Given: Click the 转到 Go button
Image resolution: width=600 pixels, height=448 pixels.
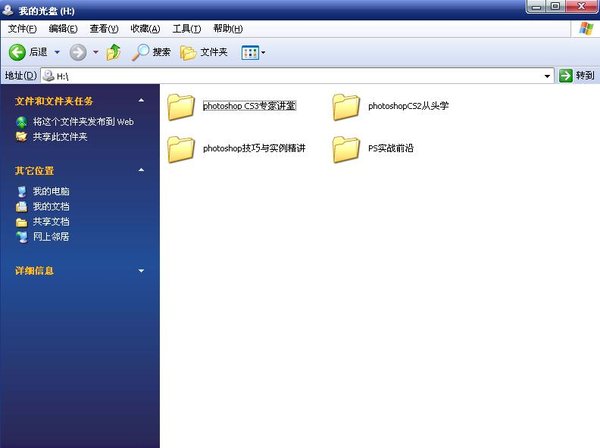Looking at the screenshot, I should 577,76.
